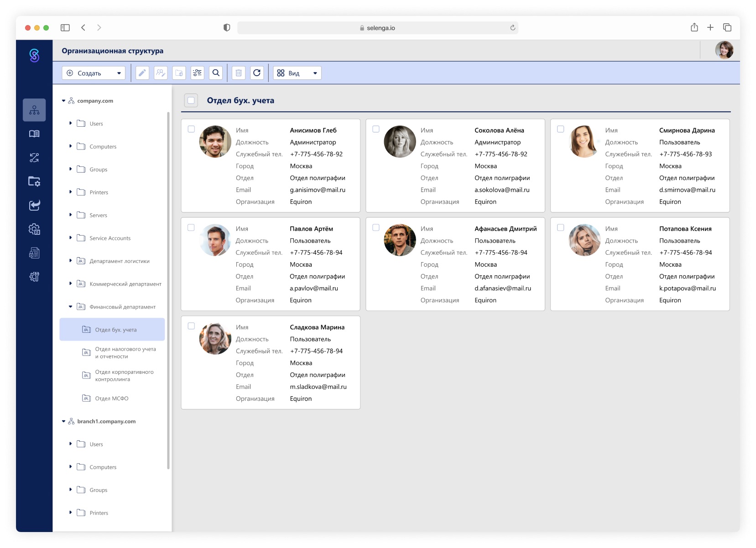
Task: Open the reports document sidebar icon
Action: click(34, 253)
